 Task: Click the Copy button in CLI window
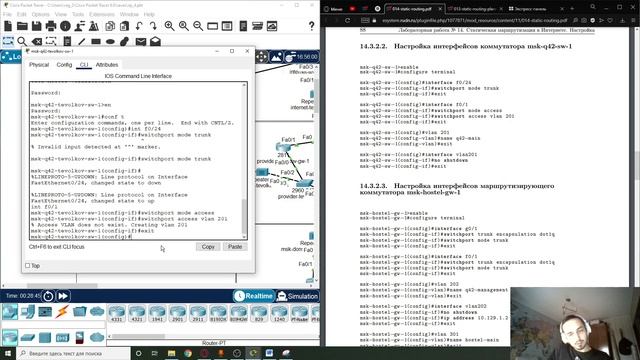[208, 247]
